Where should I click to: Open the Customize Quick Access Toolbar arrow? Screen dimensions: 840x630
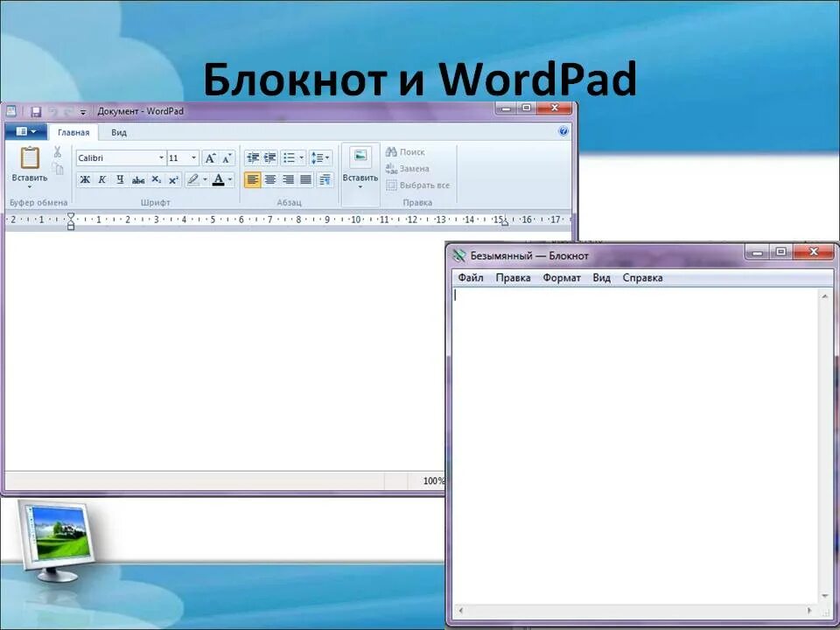coord(83,112)
